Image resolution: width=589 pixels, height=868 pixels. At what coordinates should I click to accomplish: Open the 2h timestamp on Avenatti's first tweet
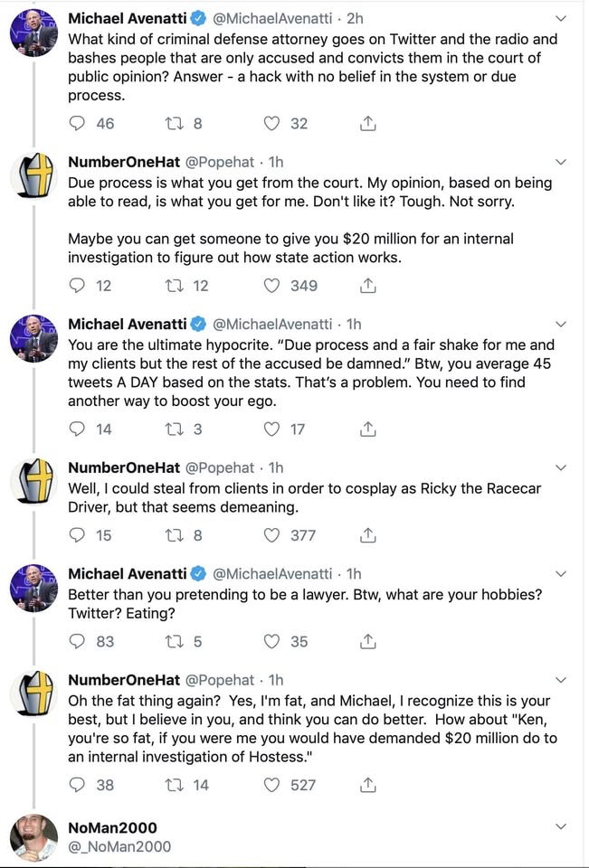(356, 18)
